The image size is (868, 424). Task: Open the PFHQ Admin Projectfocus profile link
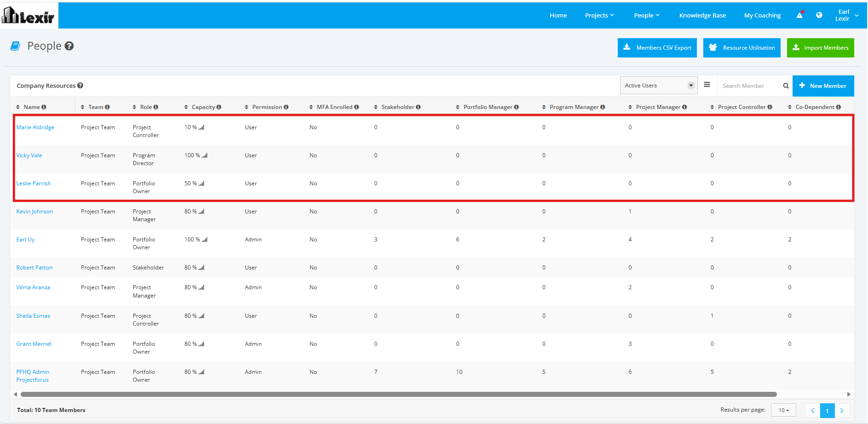pos(33,376)
